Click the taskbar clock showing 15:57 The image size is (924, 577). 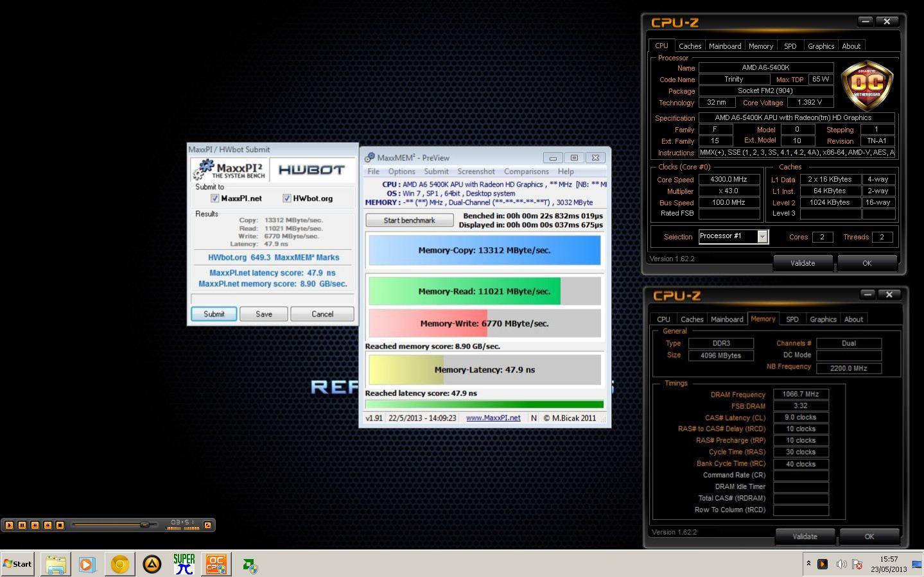[889, 564]
